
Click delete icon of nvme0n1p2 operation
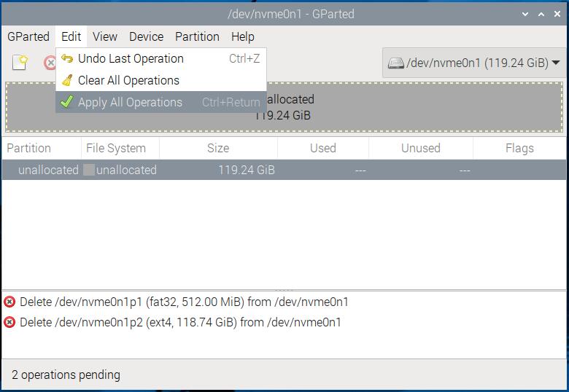[x=9, y=322]
